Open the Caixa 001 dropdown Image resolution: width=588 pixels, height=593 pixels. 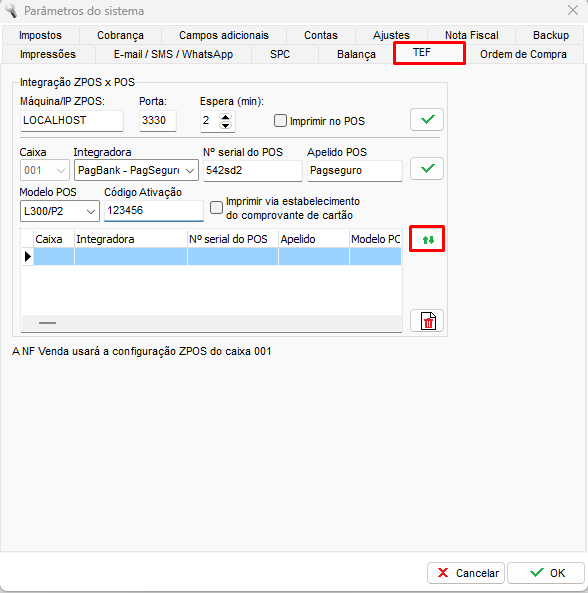pyautogui.click(x=45, y=170)
